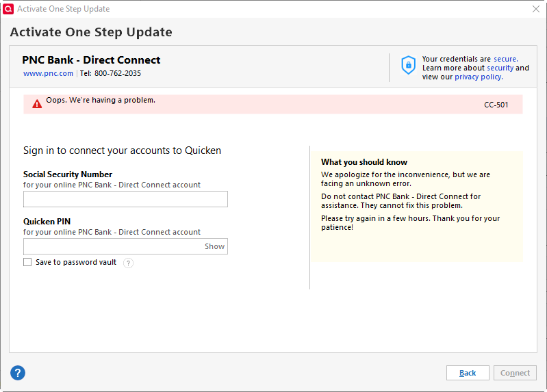Screen dimensions: 547x392
Task: Click the Quicken logo in title bar
Action: (8, 9)
